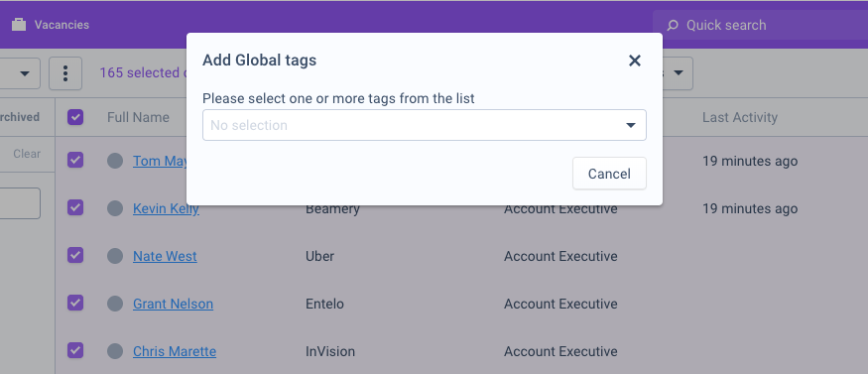The image size is (868, 374).
Task: Open the tags selection dropdown
Action: tap(424, 125)
